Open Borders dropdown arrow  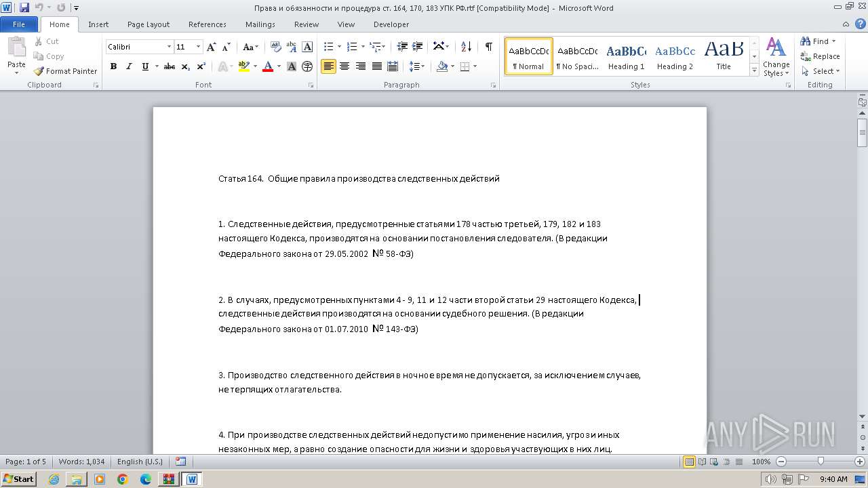pyautogui.click(x=475, y=66)
